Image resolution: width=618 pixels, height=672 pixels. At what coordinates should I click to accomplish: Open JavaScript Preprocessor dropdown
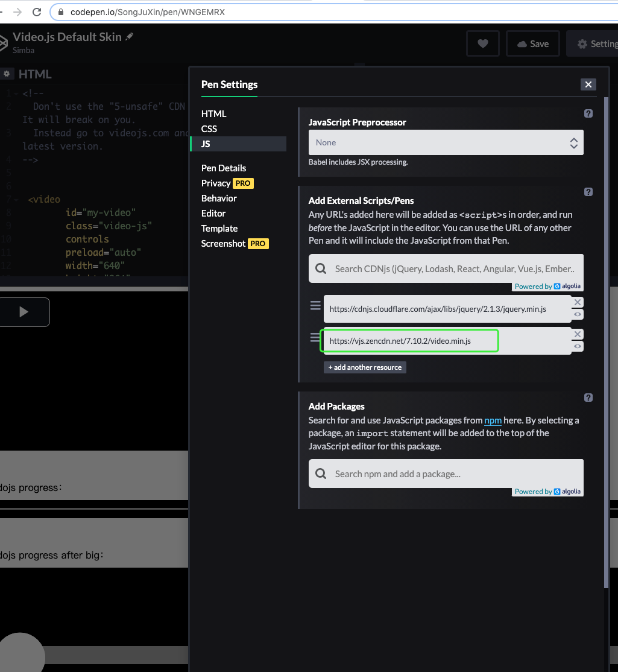coord(446,142)
